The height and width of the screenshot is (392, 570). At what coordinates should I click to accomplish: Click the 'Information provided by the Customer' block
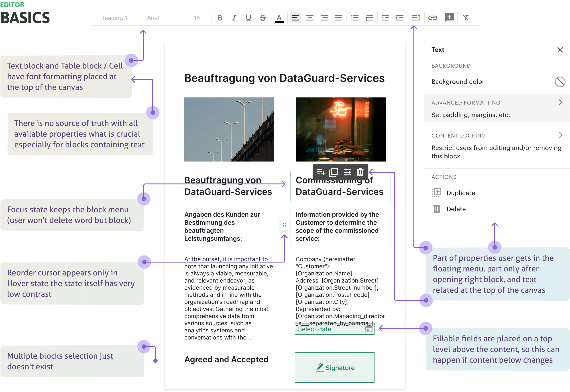coord(340,226)
